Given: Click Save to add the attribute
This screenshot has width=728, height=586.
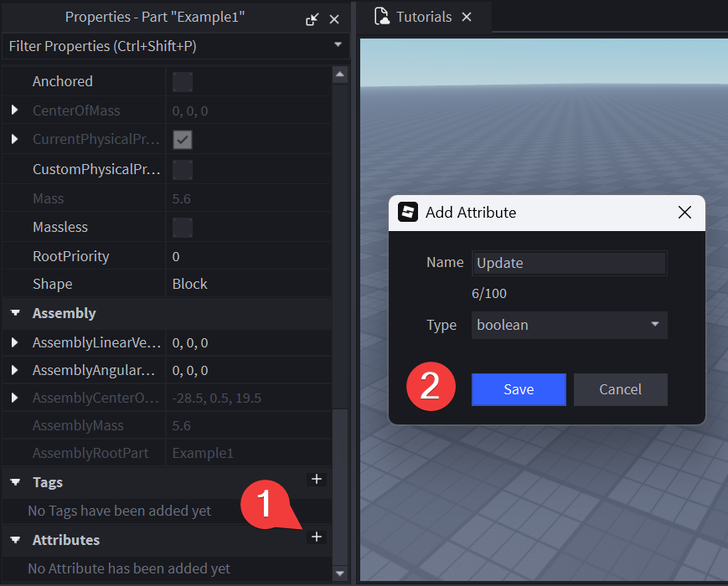Looking at the screenshot, I should [x=519, y=389].
